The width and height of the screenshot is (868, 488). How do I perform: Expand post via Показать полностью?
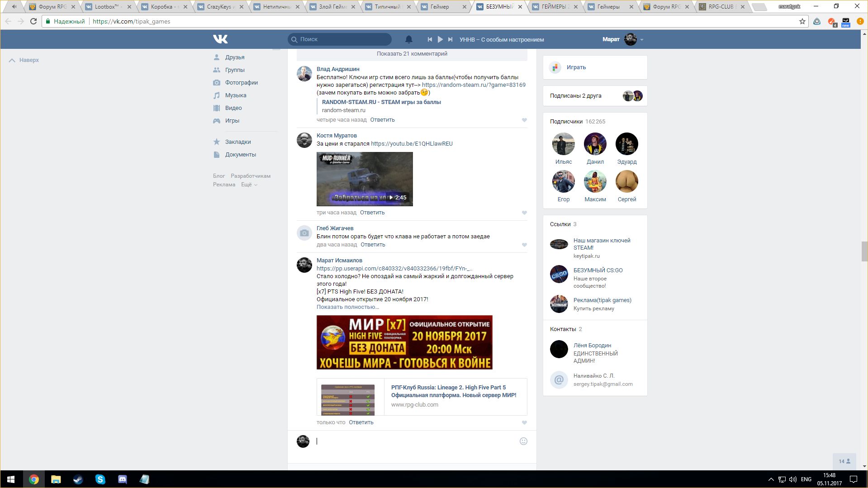pyautogui.click(x=347, y=307)
